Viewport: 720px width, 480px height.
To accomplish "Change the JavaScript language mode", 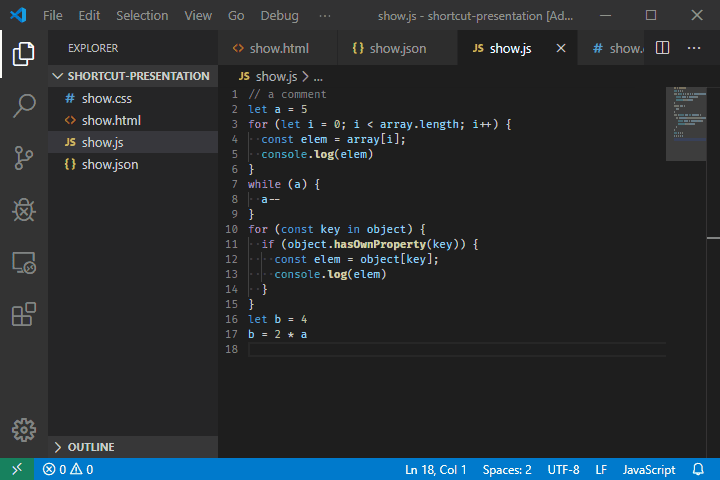I will click(649, 469).
